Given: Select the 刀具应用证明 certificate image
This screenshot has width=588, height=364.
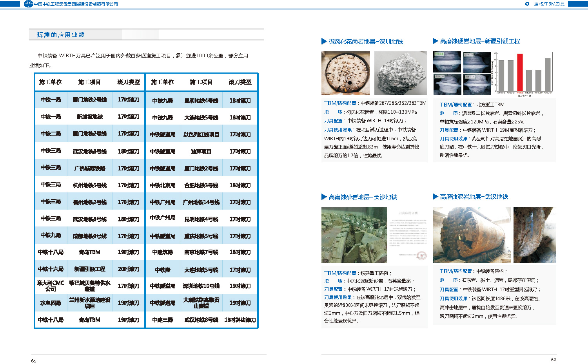Looking at the screenshot, I should (408, 235).
